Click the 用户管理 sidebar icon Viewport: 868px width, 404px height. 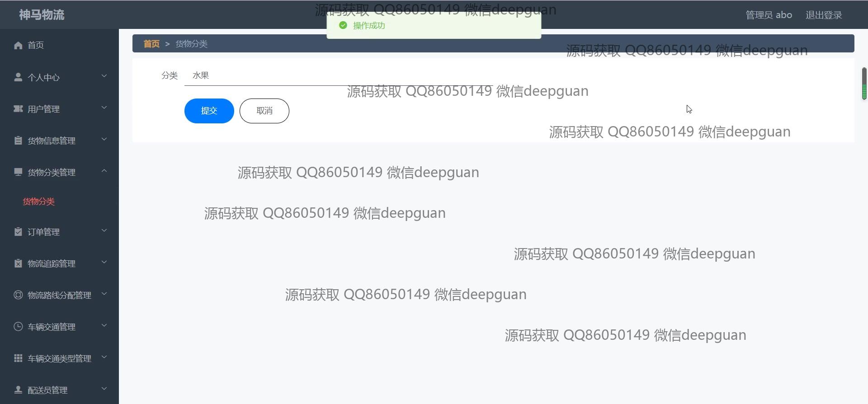[x=18, y=109]
